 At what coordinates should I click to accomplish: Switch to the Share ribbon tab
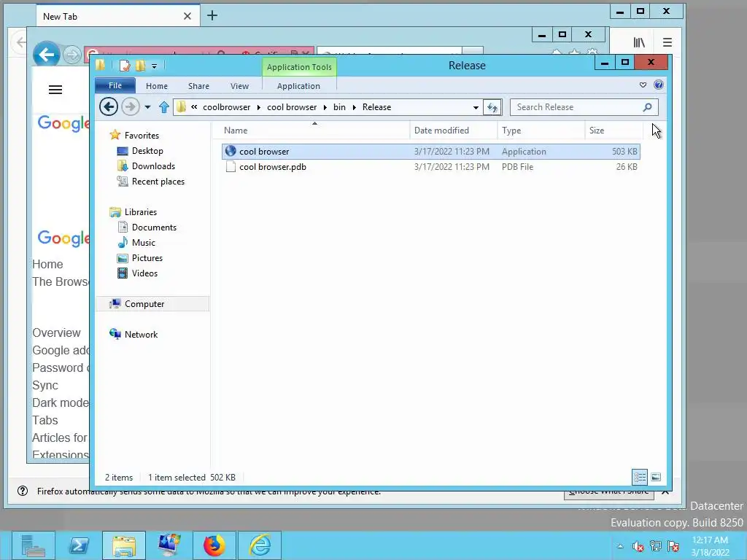point(198,86)
